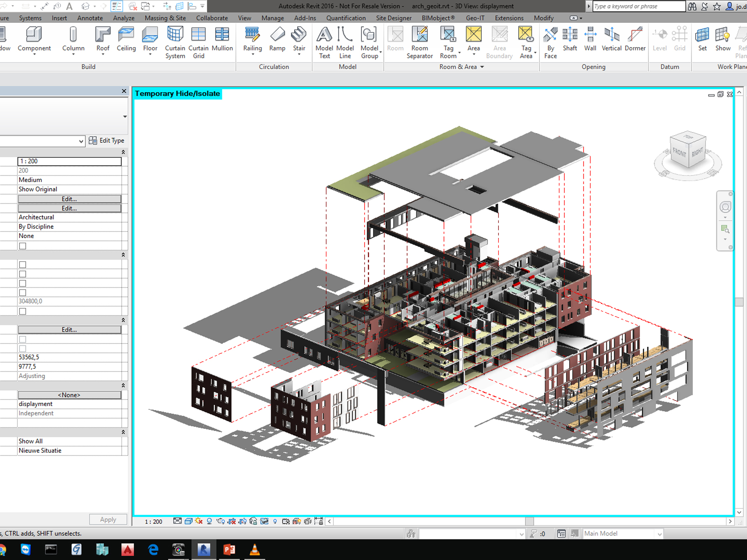This screenshot has width=747, height=560.
Task: Click the Edit button above Architectural
Action: [70, 208]
